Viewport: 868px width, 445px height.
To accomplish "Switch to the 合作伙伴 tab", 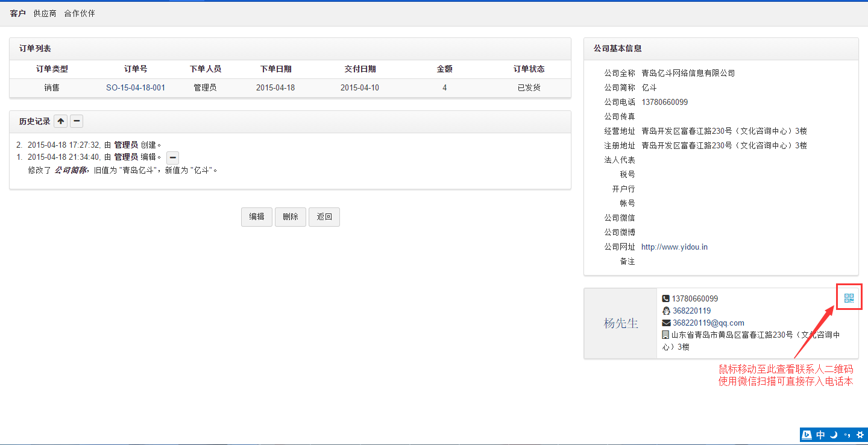I will pos(80,13).
